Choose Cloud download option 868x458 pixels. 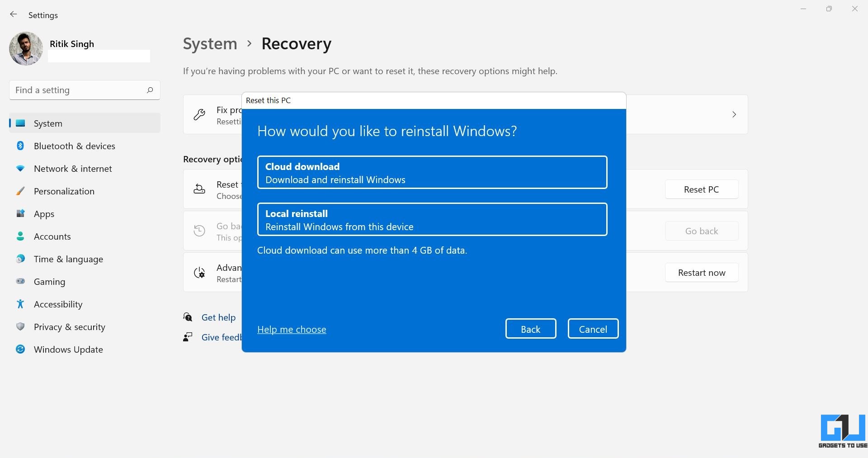(x=432, y=172)
